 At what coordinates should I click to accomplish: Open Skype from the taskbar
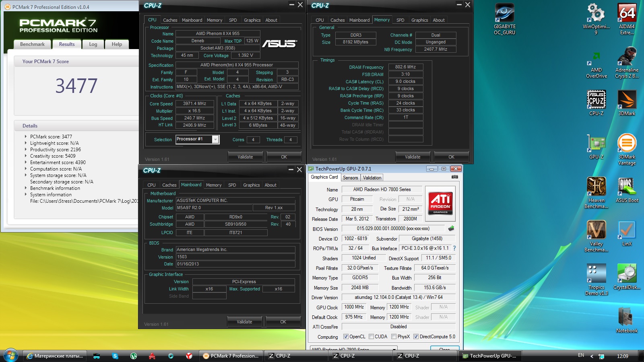point(115,356)
